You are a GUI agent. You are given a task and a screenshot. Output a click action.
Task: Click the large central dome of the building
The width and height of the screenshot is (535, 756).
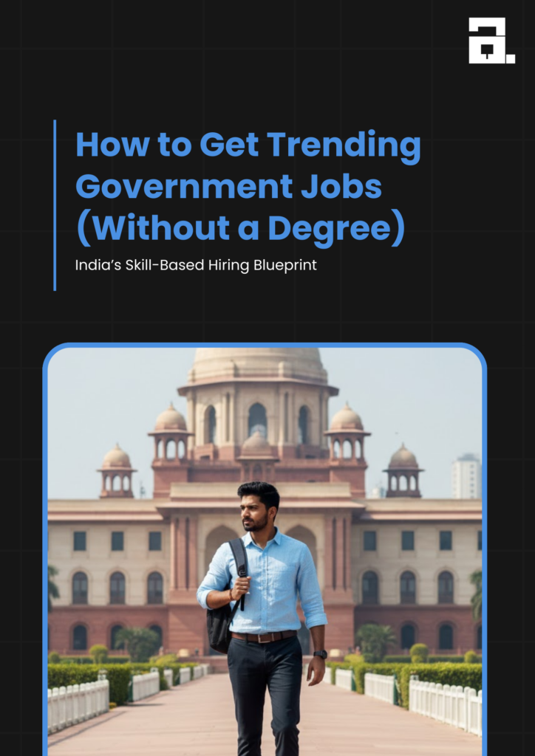(x=258, y=367)
